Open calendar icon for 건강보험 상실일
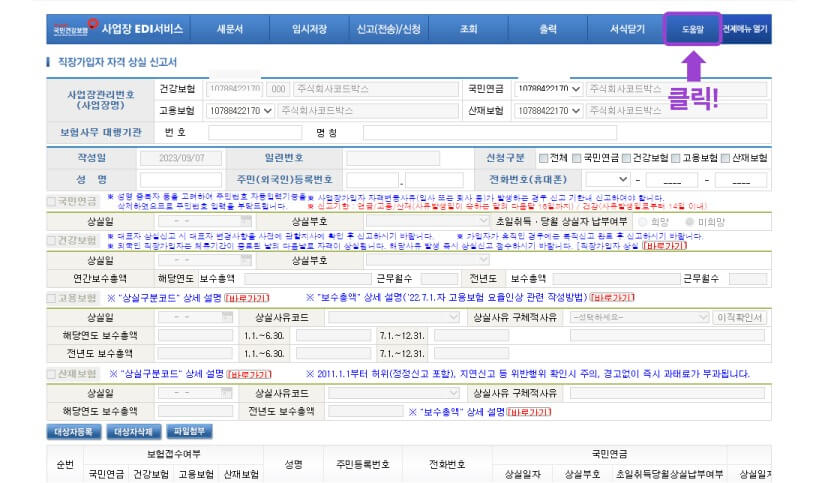 (246, 260)
